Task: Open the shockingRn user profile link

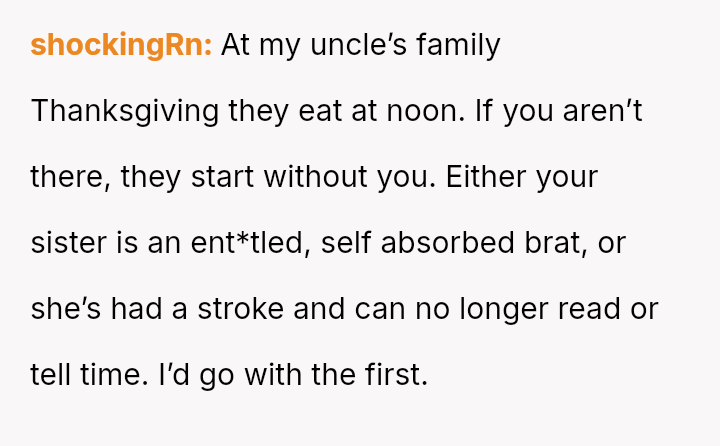Action: click(x=121, y=45)
